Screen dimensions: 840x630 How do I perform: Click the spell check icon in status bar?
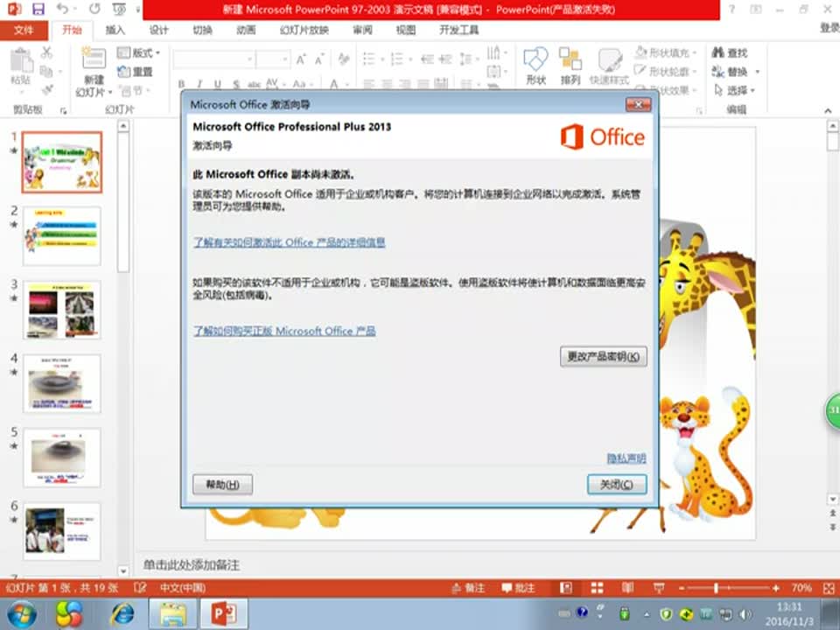point(140,587)
